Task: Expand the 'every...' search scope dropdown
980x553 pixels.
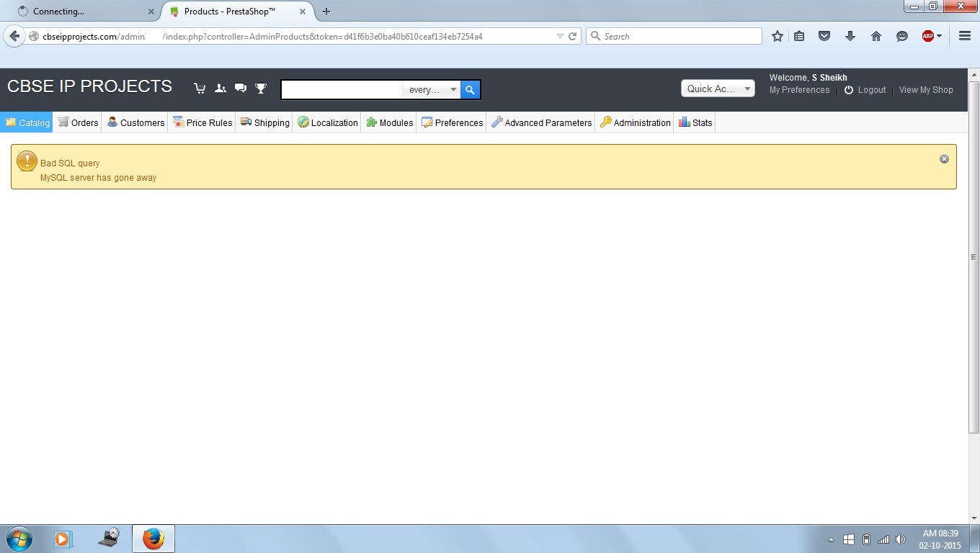Action: [x=432, y=90]
